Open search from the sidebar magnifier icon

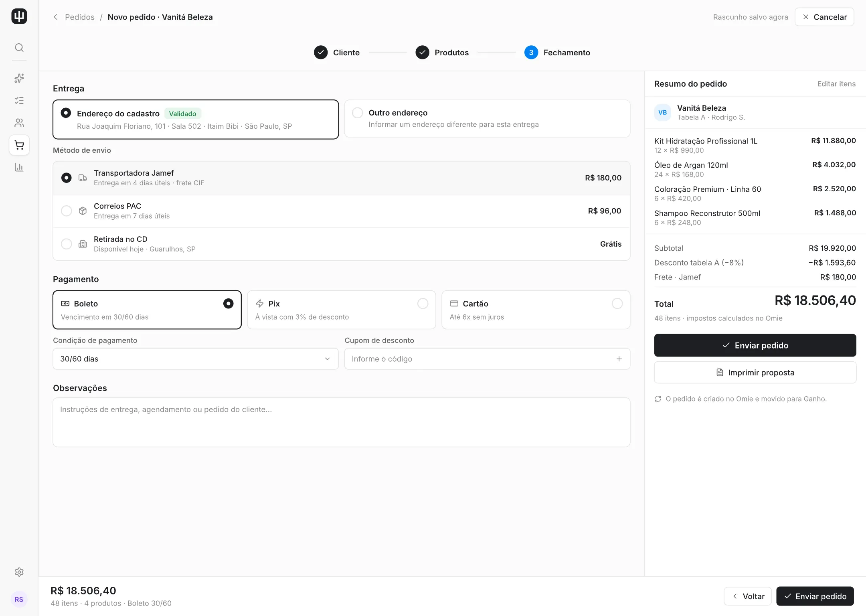19,48
